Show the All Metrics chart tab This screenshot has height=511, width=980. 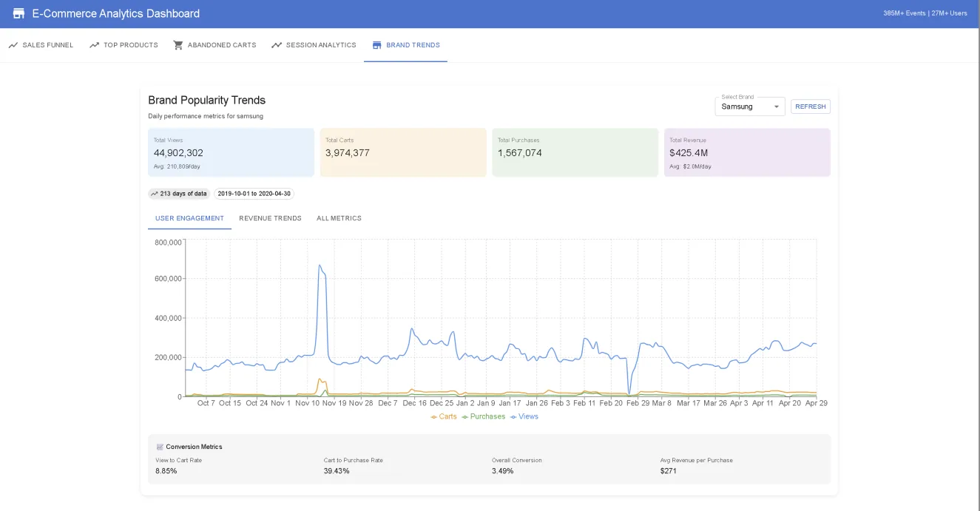(339, 218)
